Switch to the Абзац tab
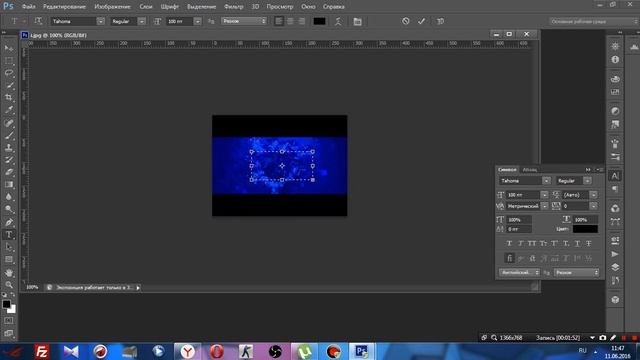Image resolution: width=640 pixels, height=360 pixels. pyautogui.click(x=530, y=169)
